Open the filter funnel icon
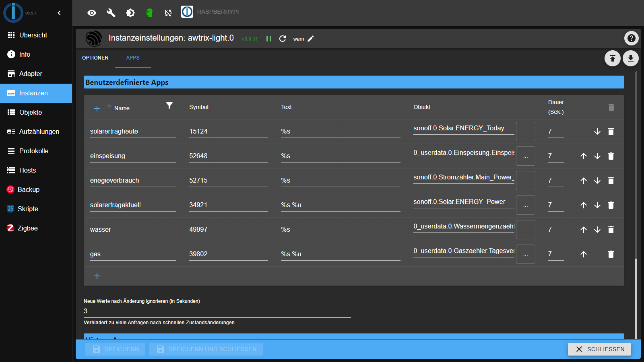 pyautogui.click(x=169, y=105)
